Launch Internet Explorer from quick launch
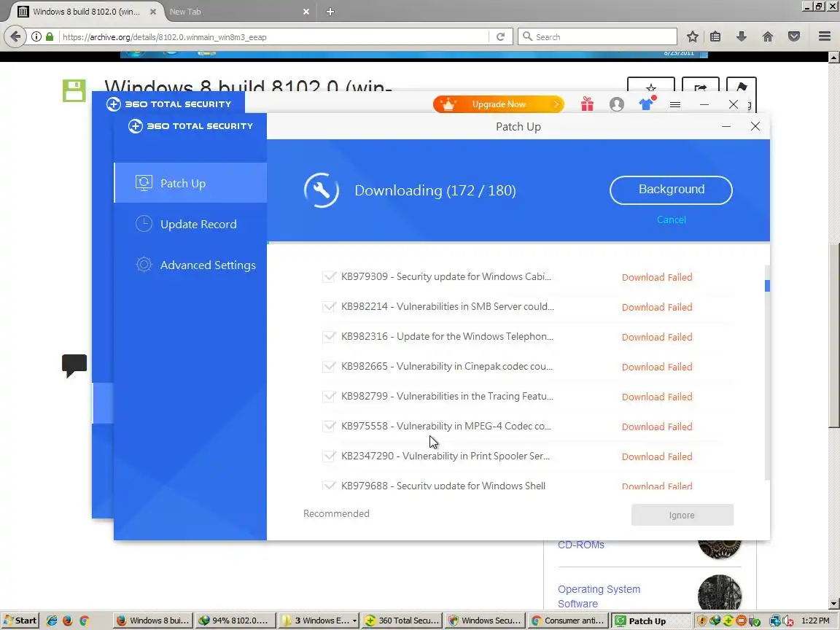The image size is (840, 630). pos(52,621)
